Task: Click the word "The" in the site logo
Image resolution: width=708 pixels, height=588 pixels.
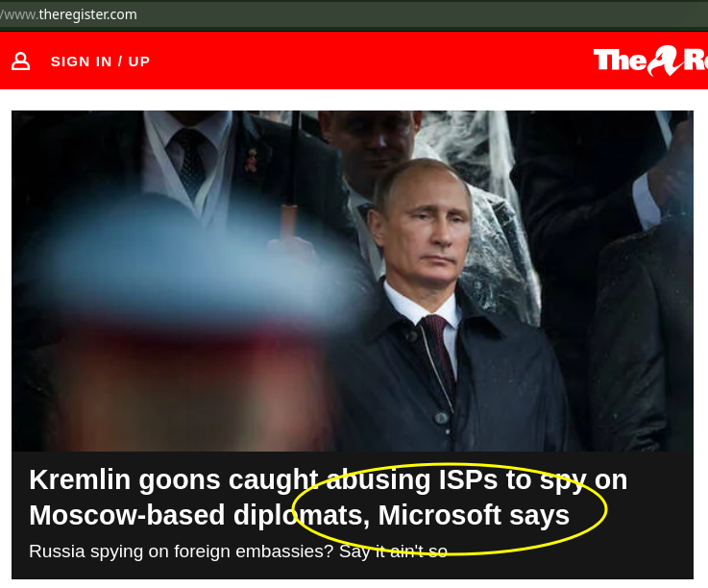Action: tap(620, 61)
